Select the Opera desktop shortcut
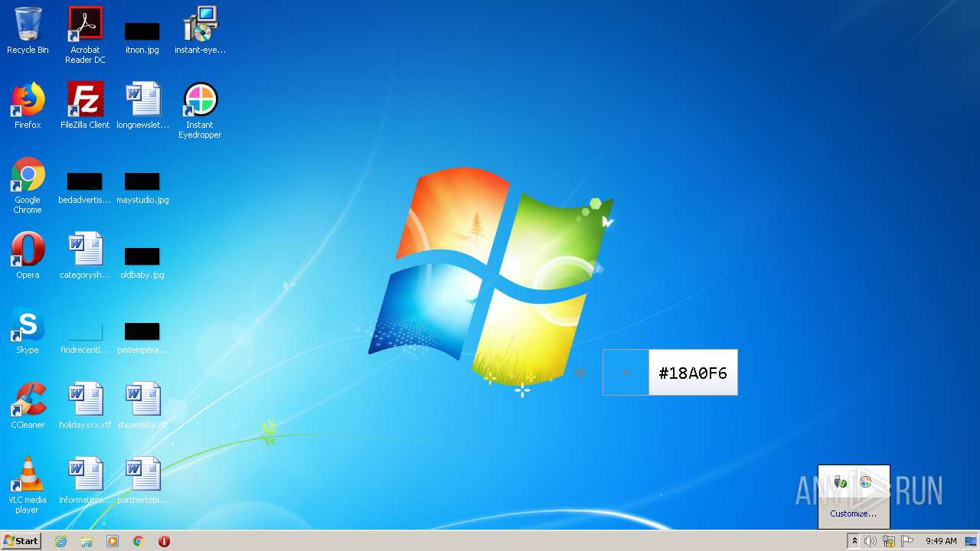Screen dimensions: 980x551 point(28,256)
